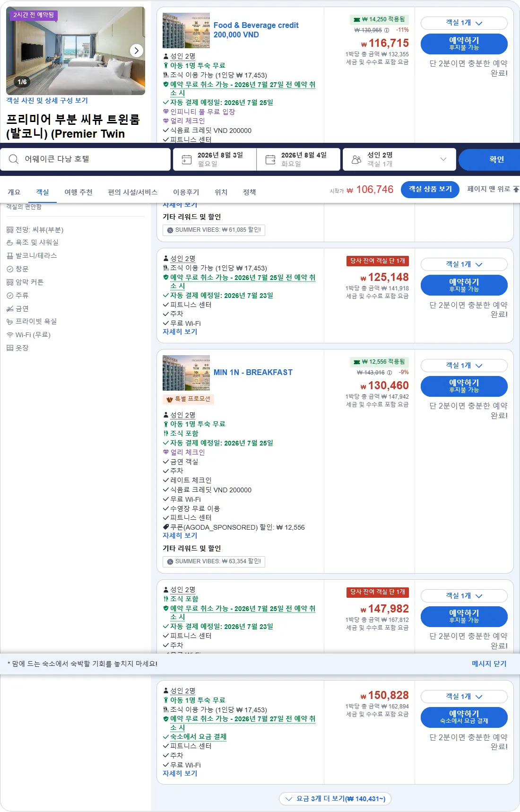Expand 자세히 보기 under MIN 1N - BREAKFAST

coord(180,536)
